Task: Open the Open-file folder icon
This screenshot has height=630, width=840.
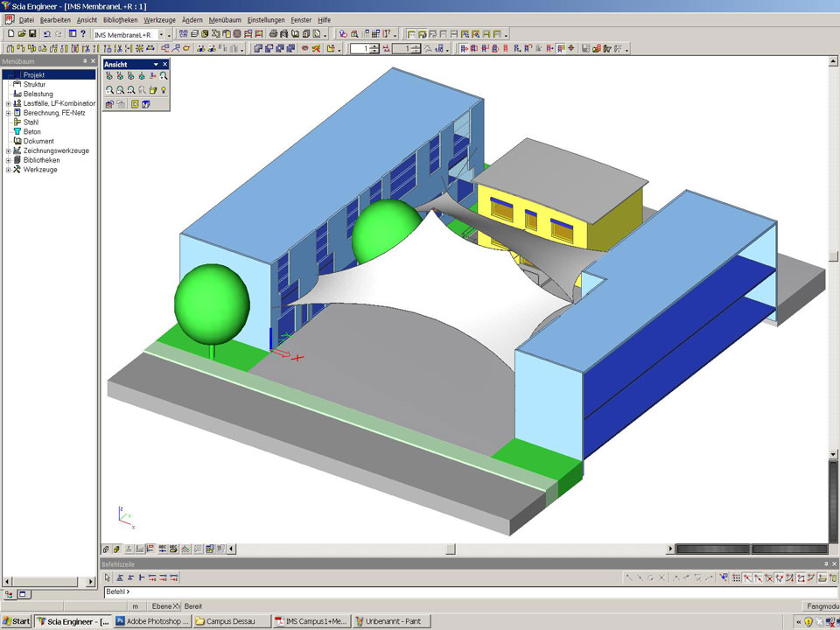Action: tap(21, 34)
